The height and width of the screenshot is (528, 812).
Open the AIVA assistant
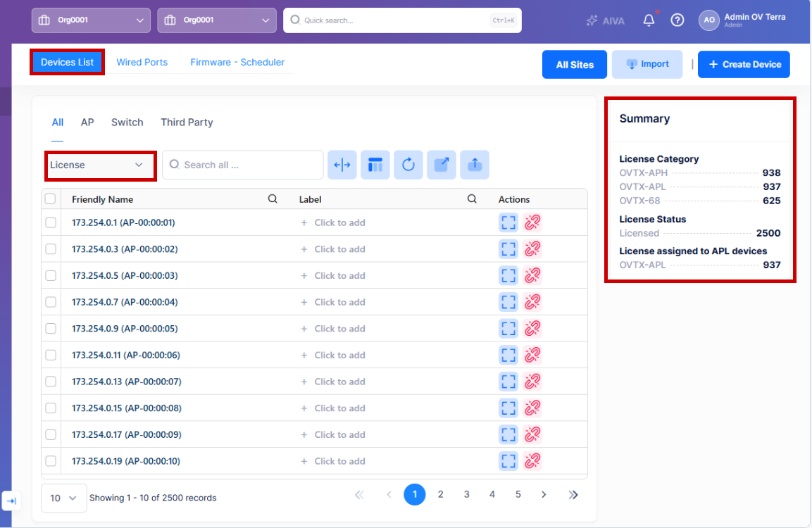(605, 20)
